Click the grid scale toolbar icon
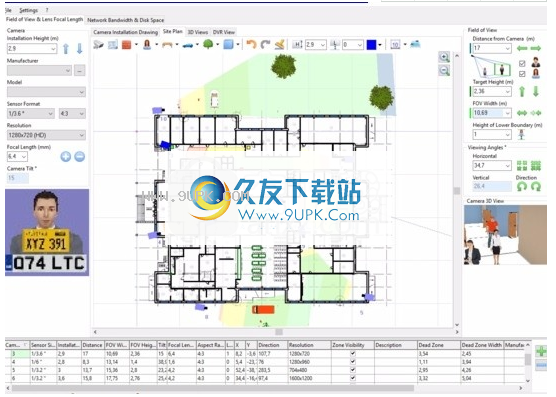556x397 pixels. pyautogui.click(x=395, y=45)
